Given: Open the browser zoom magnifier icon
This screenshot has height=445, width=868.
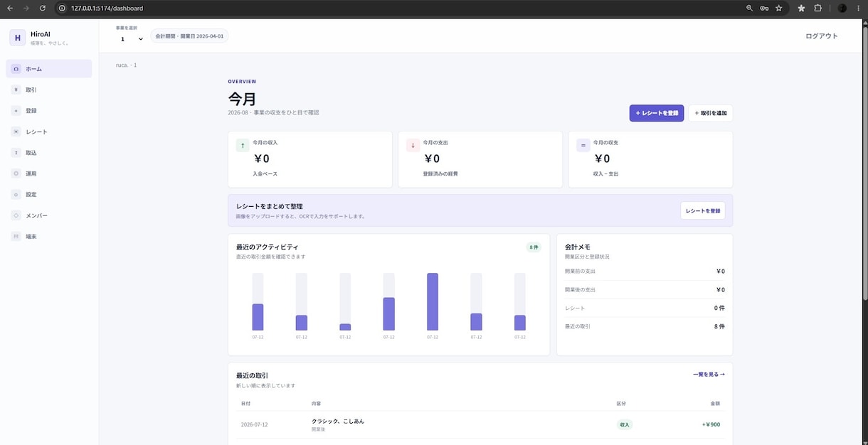Looking at the screenshot, I should click(749, 8).
